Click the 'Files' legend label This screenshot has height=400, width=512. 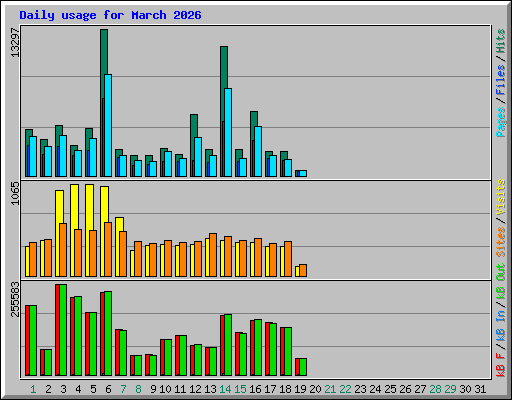(501, 80)
